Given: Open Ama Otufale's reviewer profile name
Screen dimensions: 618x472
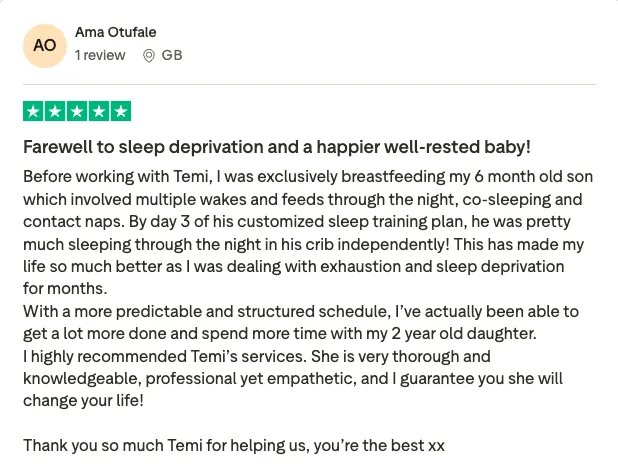Looking at the screenshot, I should [115, 32].
